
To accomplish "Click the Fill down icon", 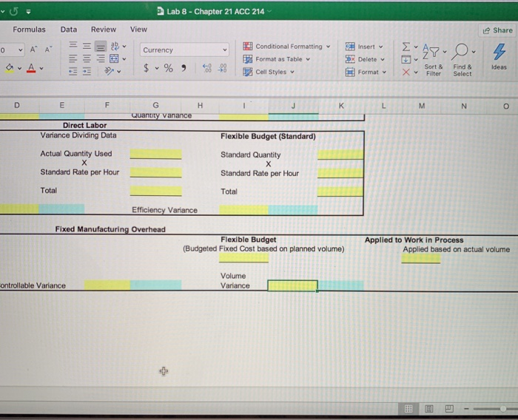I will (406, 59).
